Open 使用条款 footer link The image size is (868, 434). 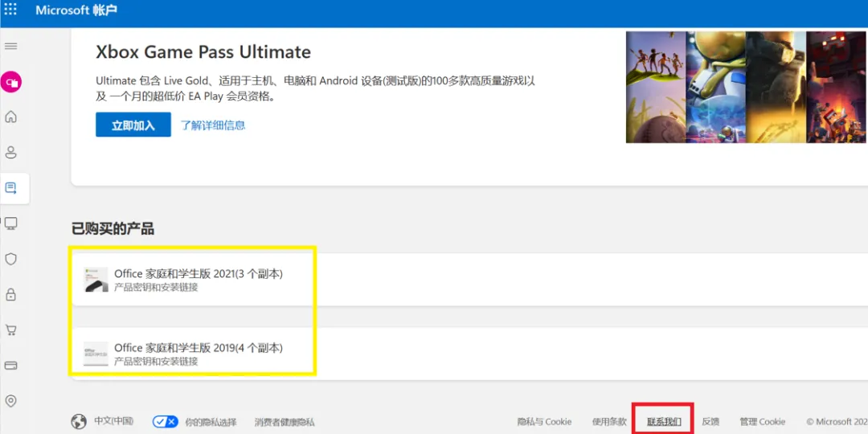click(609, 422)
